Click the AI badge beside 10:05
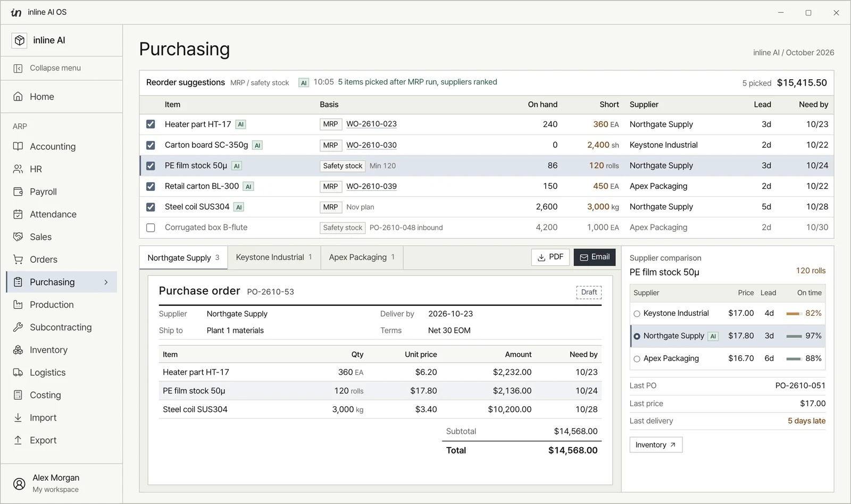The image size is (851, 504). (304, 82)
